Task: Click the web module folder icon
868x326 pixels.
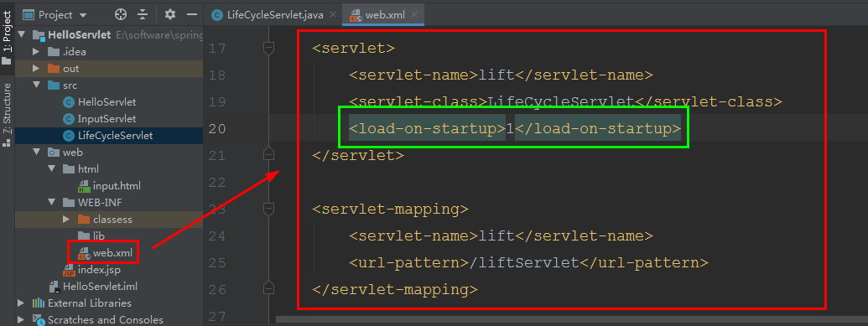Action: [54, 153]
